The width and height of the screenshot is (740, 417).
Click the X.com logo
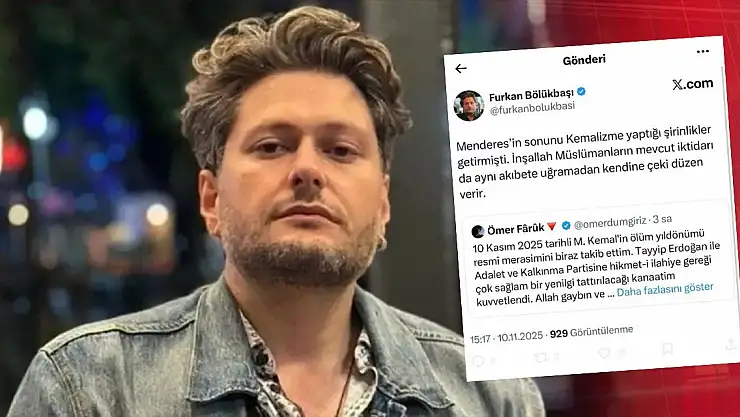pos(692,84)
